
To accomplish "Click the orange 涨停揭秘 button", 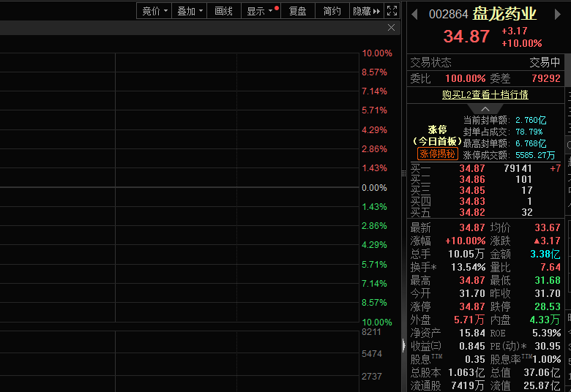I will click(438, 154).
